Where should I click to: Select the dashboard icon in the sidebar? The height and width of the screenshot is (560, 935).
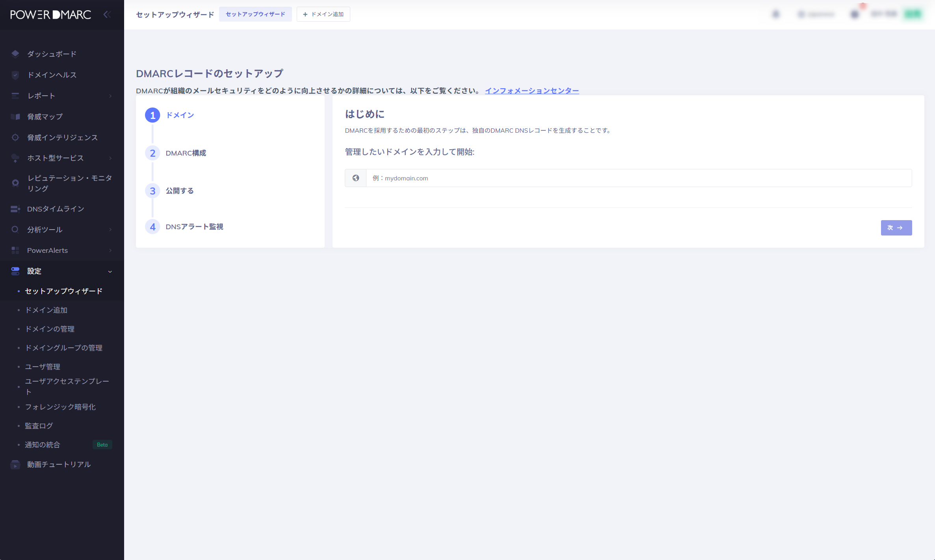click(15, 54)
